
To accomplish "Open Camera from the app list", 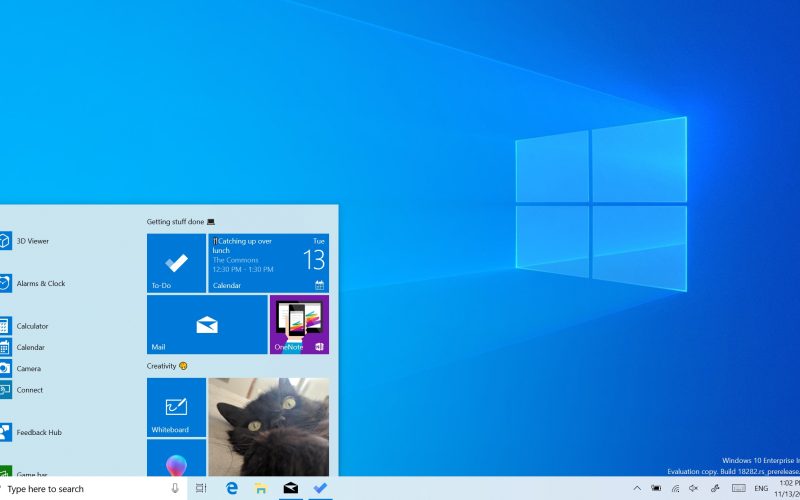I will (28, 369).
